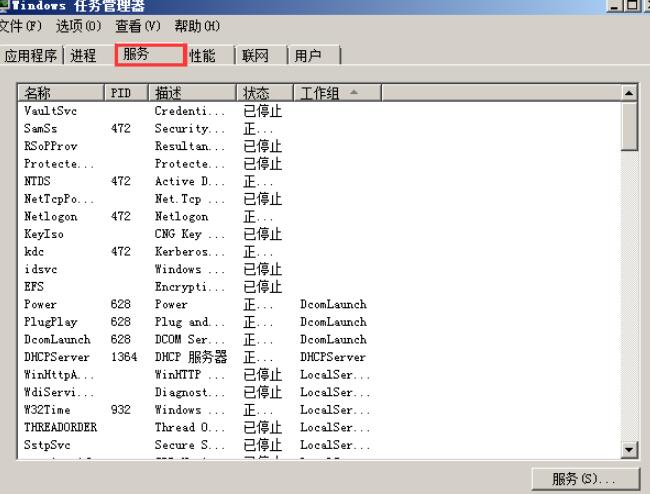Select the kdc service row

click(319, 252)
